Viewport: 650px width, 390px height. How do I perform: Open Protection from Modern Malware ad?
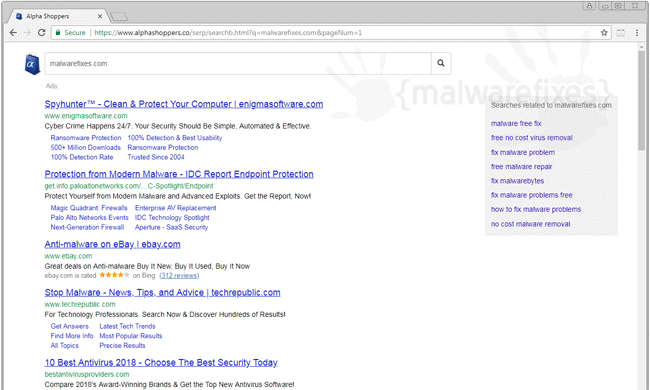pos(179,174)
